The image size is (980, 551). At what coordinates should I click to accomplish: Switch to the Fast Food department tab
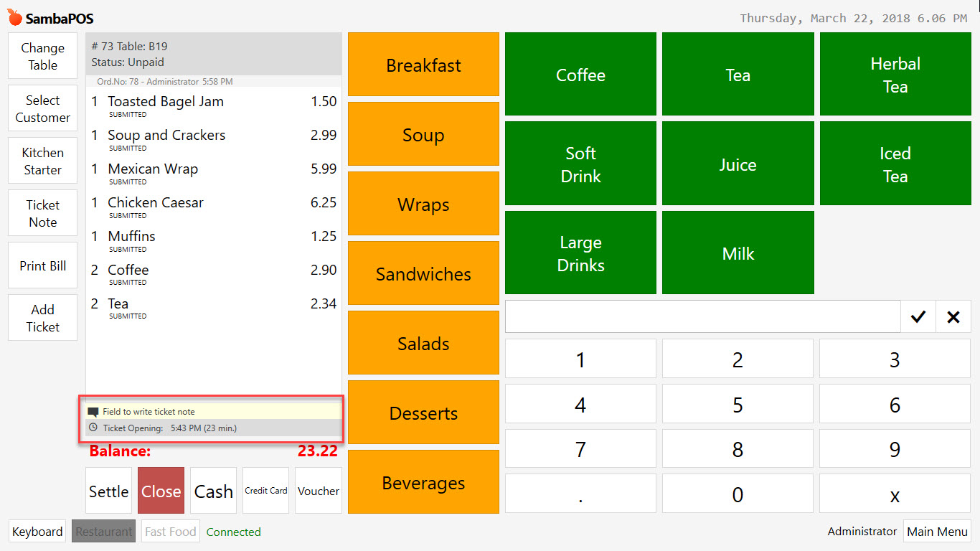pos(170,531)
